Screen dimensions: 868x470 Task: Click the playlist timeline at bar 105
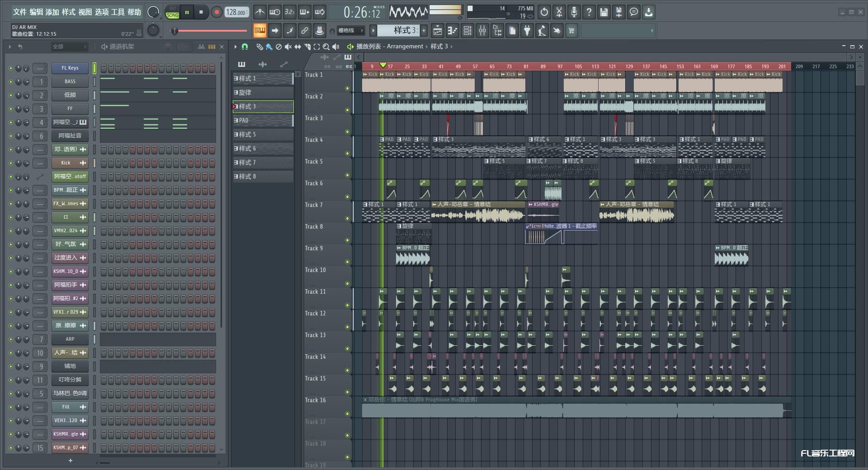pyautogui.click(x=578, y=66)
